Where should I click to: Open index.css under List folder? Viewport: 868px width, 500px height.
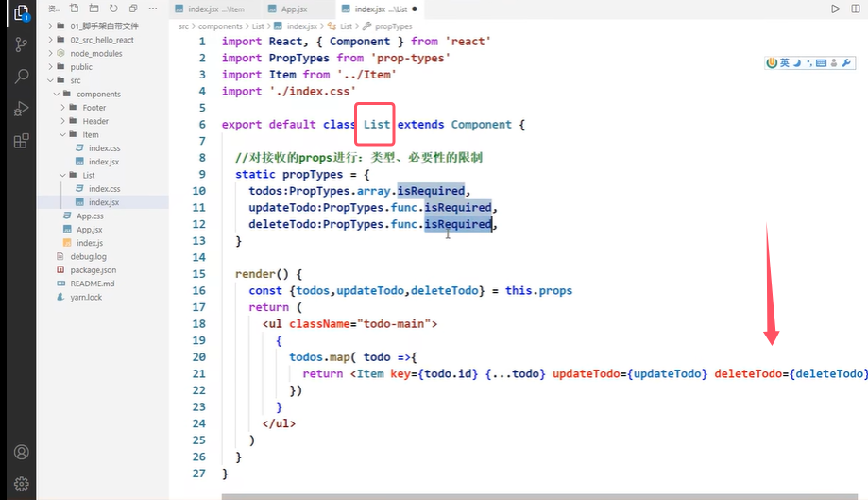[x=104, y=189]
